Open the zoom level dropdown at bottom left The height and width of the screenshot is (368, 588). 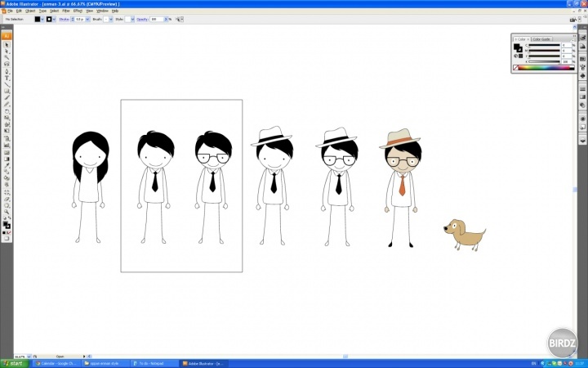[29, 357]
